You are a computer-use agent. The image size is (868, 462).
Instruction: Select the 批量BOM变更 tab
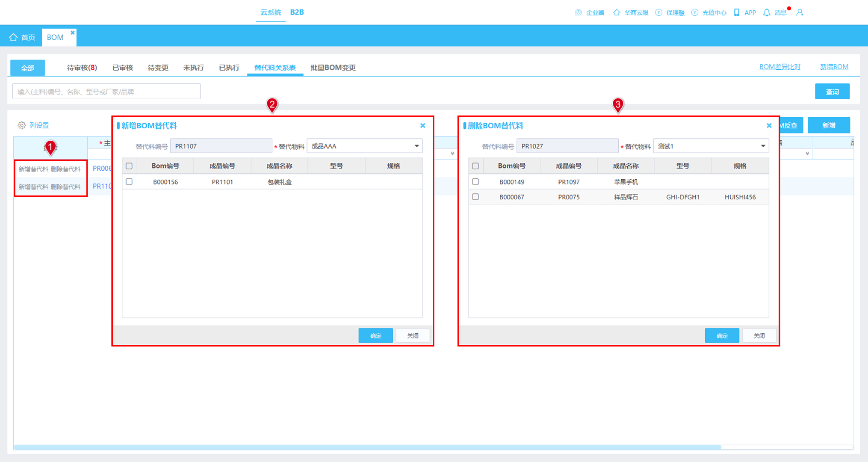tap(333, 68)
